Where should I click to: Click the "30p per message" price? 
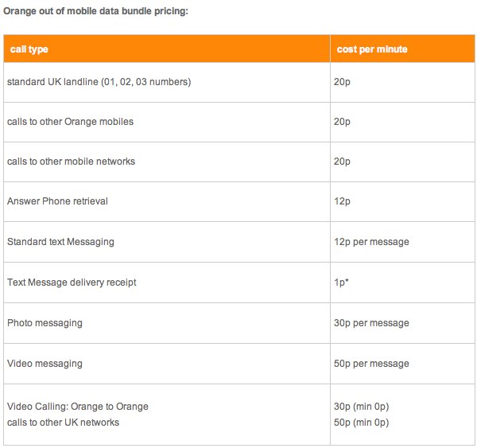click(372, 323)
